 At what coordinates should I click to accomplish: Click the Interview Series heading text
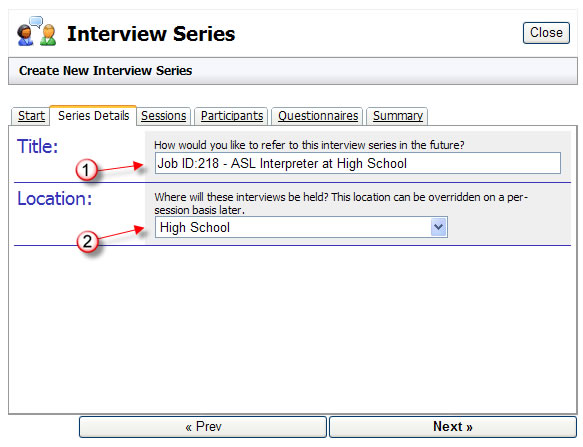pyautogui.click(x=151, y=34)
